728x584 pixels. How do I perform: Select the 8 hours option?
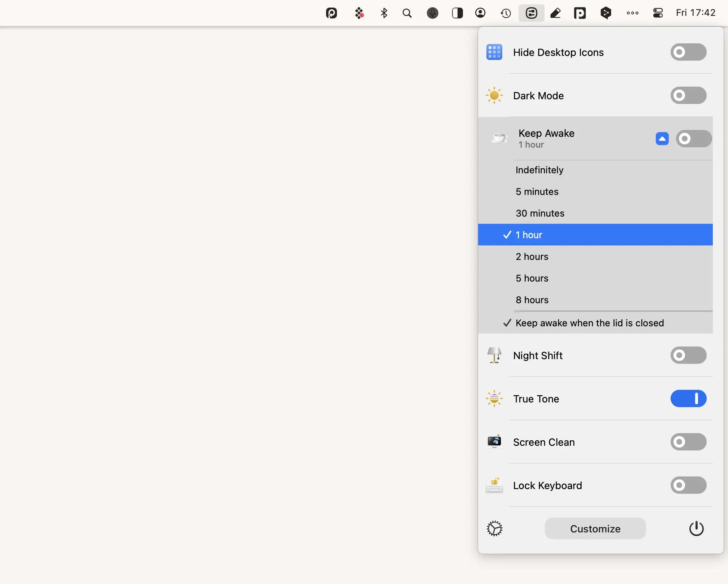click(x=532, y=300)
